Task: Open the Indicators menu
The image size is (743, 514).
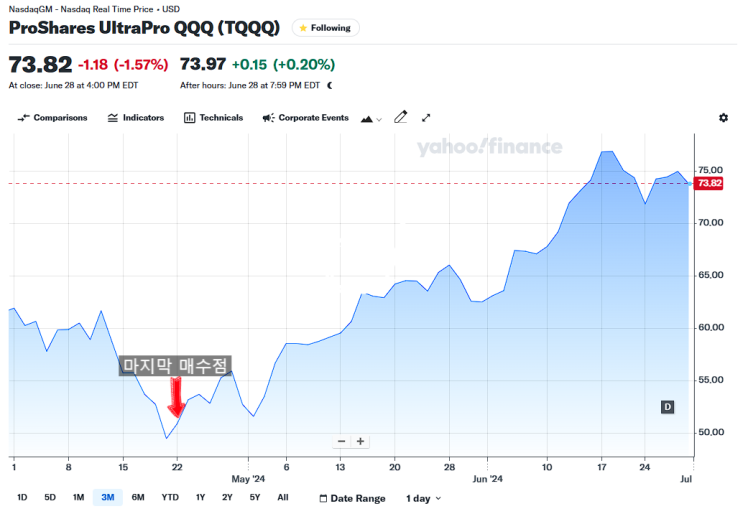Action: [136, 118]
